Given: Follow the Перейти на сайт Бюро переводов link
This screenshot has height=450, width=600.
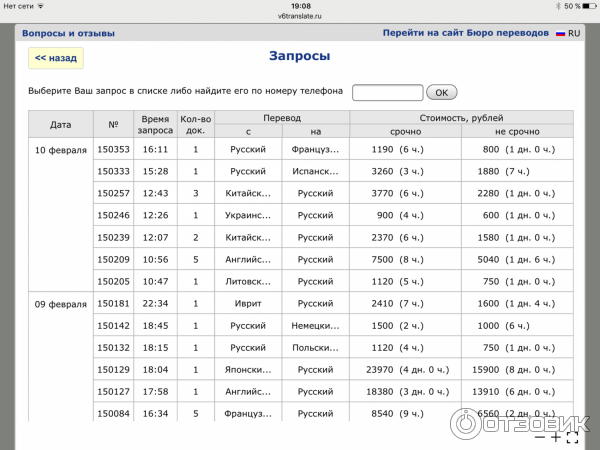Looking at the screenshot, I should pos(466,34).
